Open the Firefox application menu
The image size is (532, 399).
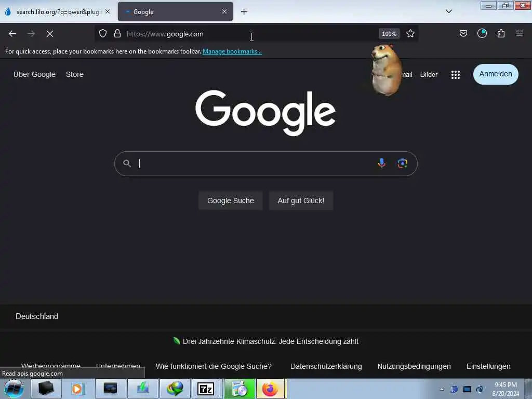520,33
